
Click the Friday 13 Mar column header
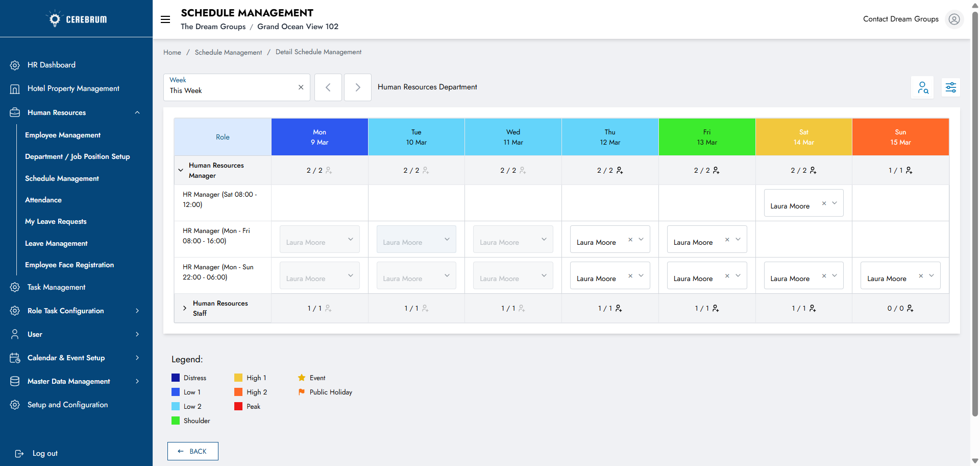point(706,137)
